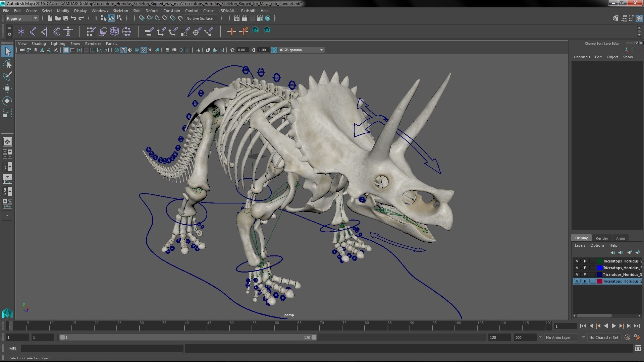The height and width of the screenshot is (362, 644).
Task: Click the current frame field showing 1
Action: (x=565, y=326)
